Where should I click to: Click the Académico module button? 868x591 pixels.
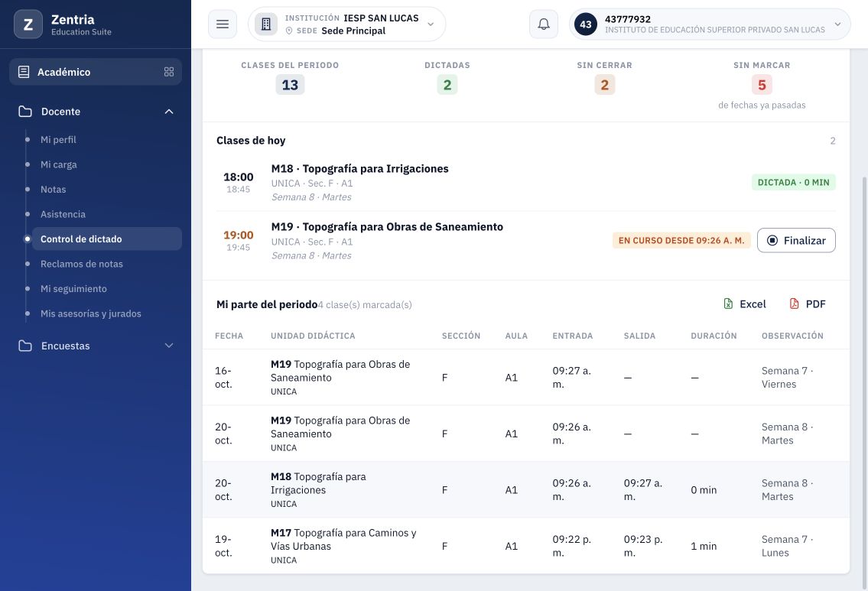click(x=96, y=72)
